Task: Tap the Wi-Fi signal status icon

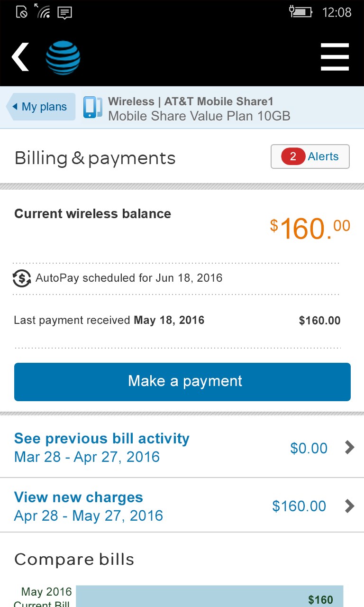Action: click(x=43, y=11)
